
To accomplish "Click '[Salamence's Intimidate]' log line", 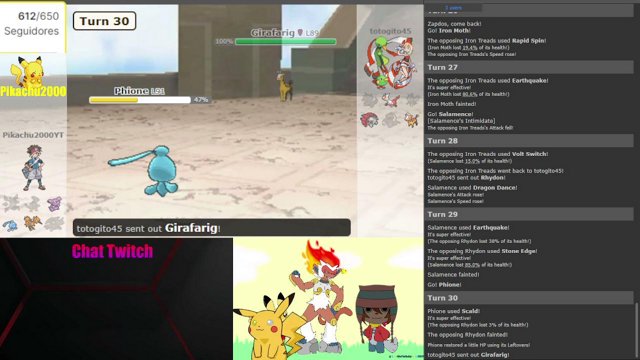I will [x=461, y=121].
